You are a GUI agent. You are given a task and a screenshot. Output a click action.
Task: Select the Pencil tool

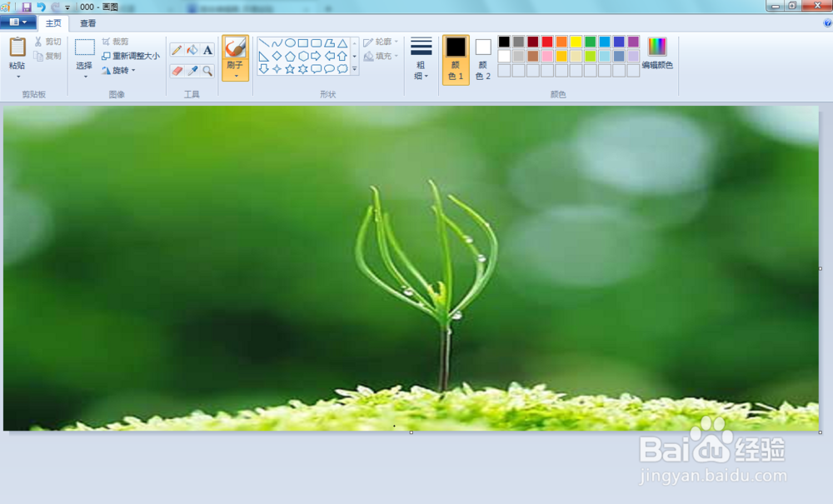177,50
